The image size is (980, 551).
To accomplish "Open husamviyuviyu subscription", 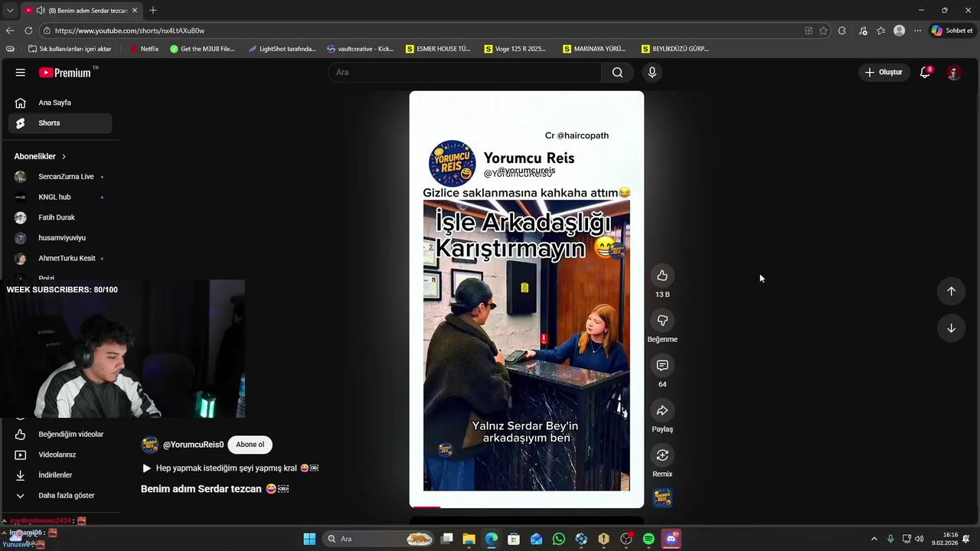I will tap(60, 238).
